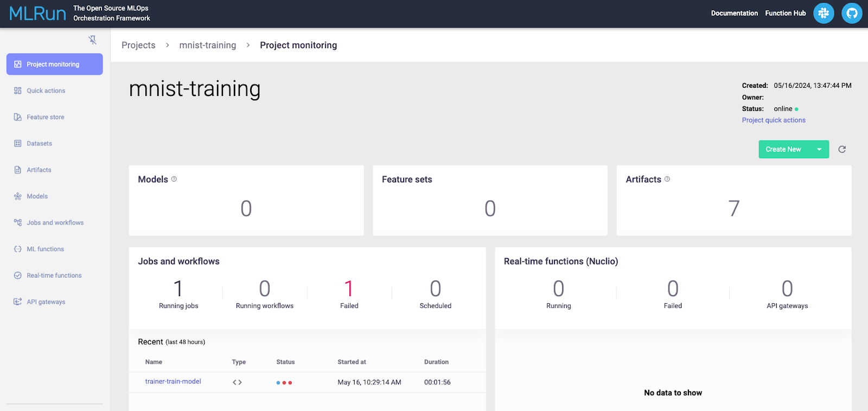
Task: Open the Slack community icon
Action: (823, 13)
